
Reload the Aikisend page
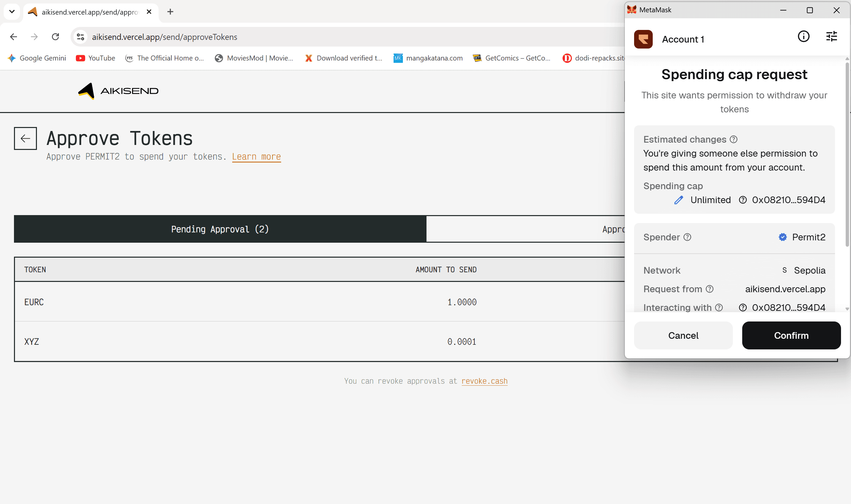coord(56,37)
